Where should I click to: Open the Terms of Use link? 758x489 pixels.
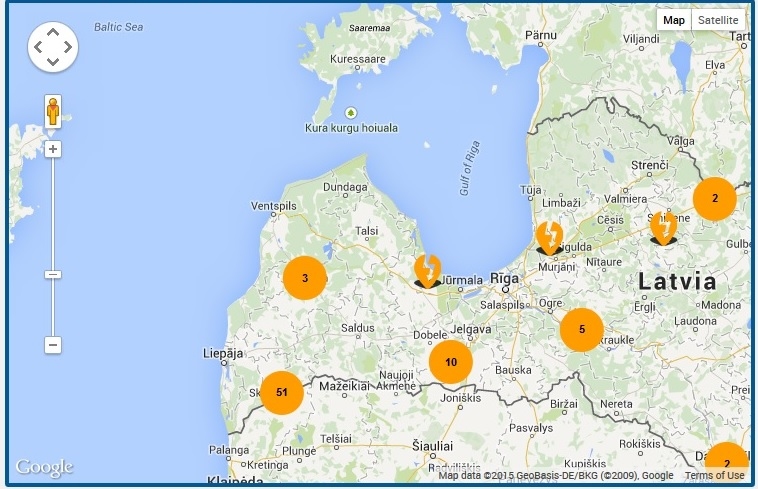pyautogui.click(x=714, y=476)
